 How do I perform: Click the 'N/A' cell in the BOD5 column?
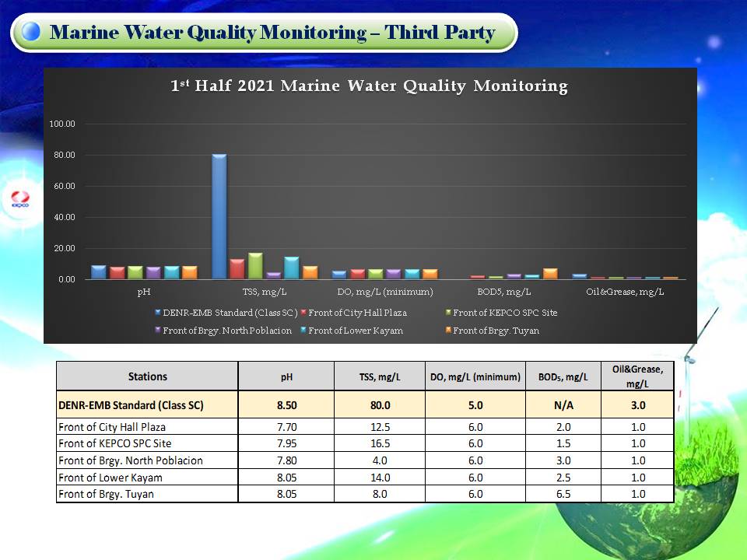[x=563, y=405]
